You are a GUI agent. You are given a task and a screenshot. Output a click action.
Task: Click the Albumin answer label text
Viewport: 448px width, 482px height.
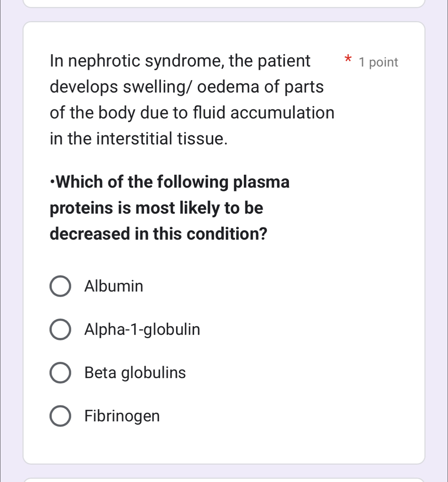point(114,287)
